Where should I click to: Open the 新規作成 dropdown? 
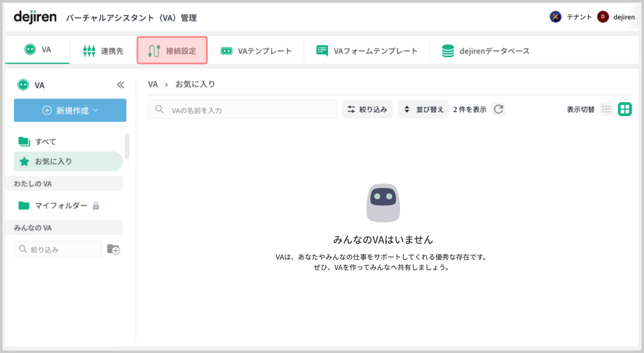70,110
